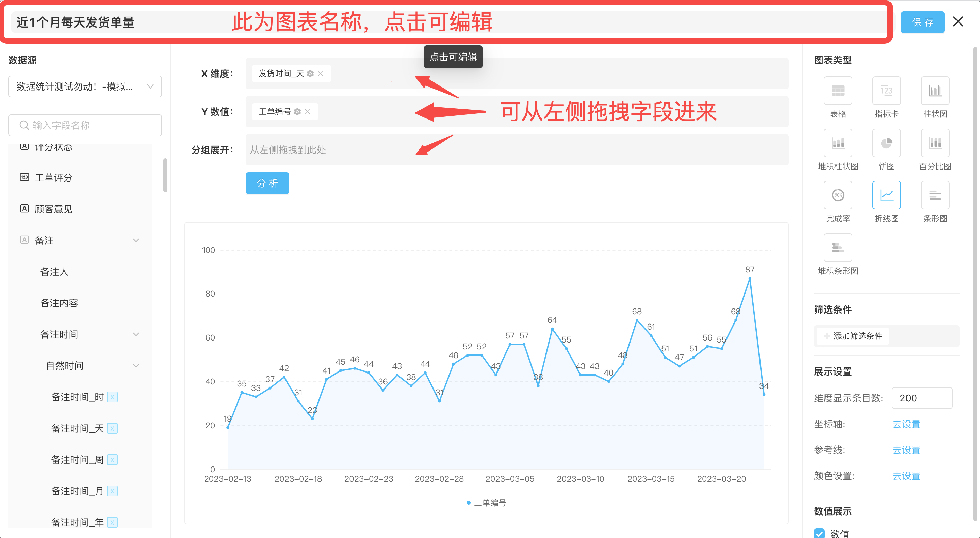Image resolution: width=980 pixels, height=538 pixels.
Task: Open the data source dropdown
Action: [x=85, y=86]
